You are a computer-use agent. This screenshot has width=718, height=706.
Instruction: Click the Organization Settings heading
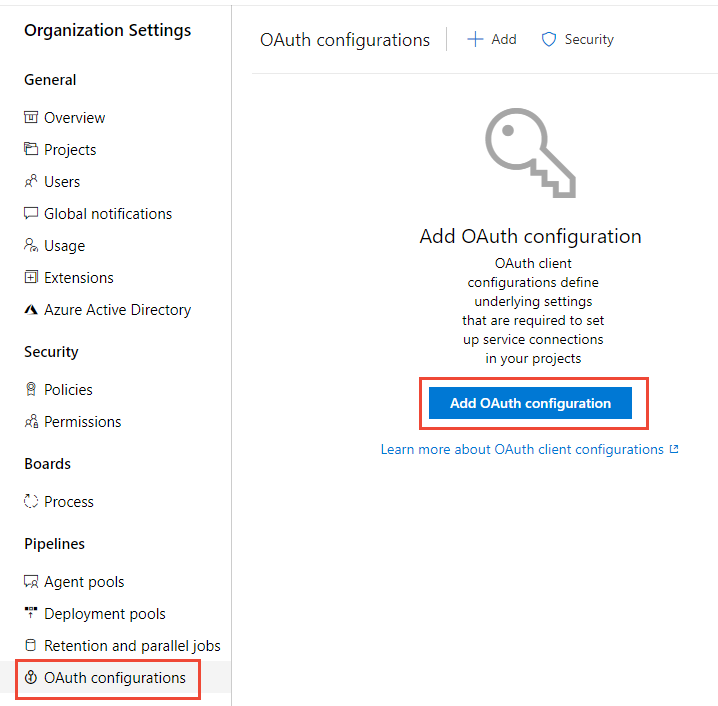pyautogui.click(x=108, y=31)
